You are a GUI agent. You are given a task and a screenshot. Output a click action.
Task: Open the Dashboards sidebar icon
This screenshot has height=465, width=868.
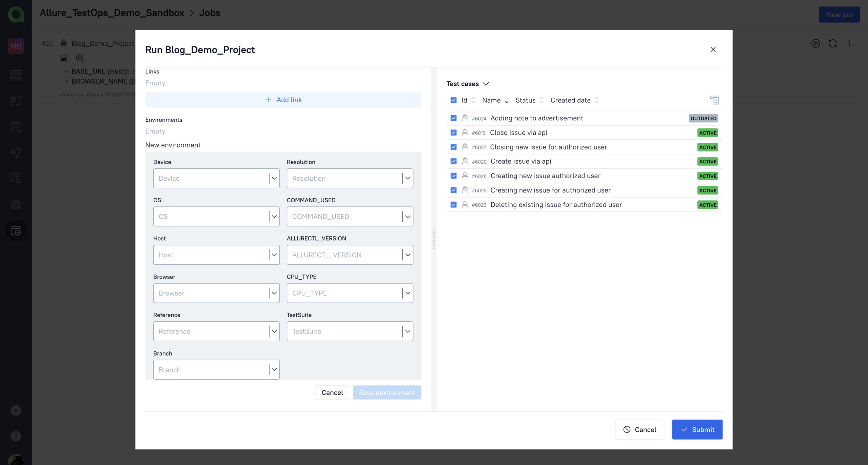point(16,75)
